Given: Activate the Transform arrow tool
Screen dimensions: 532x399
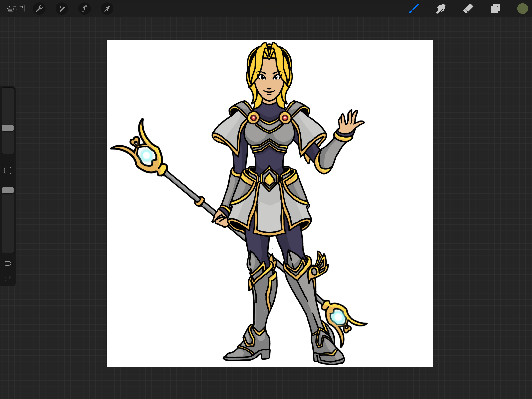Looking at the screenshot, I should coord(107,9).
